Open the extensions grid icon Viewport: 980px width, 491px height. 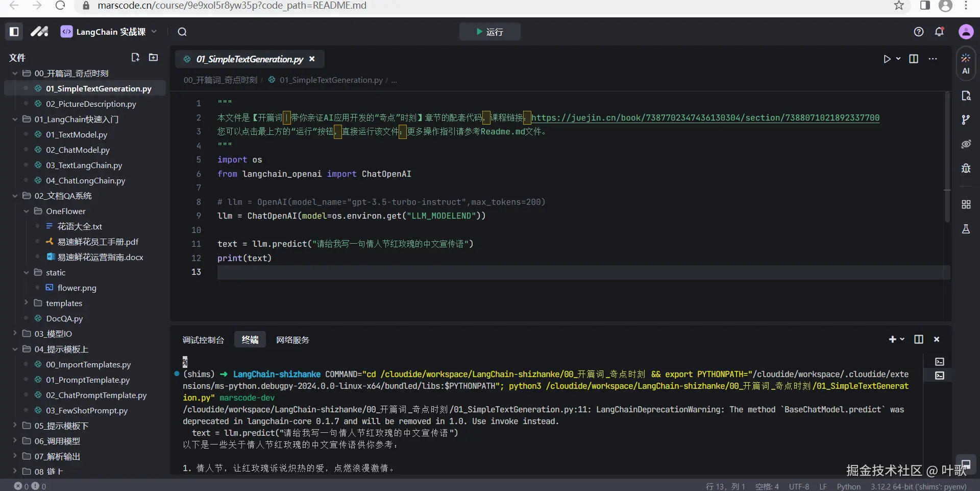click(x=966, y=204)
